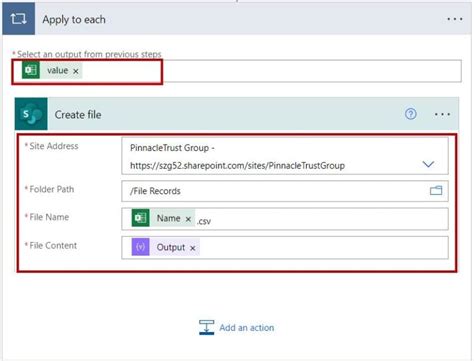Image resolution: width=474 pixels, height=361 pixels.
Task: Click the Apply to each header title
Action: (x=74, y=20)
